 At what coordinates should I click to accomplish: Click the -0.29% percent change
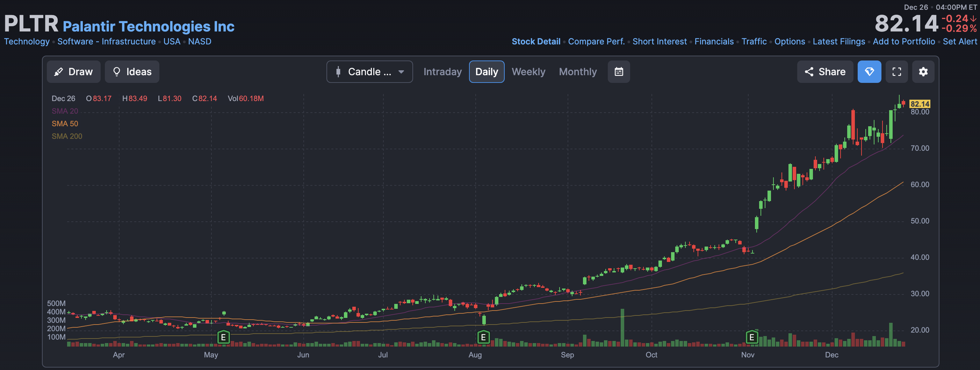959,29
